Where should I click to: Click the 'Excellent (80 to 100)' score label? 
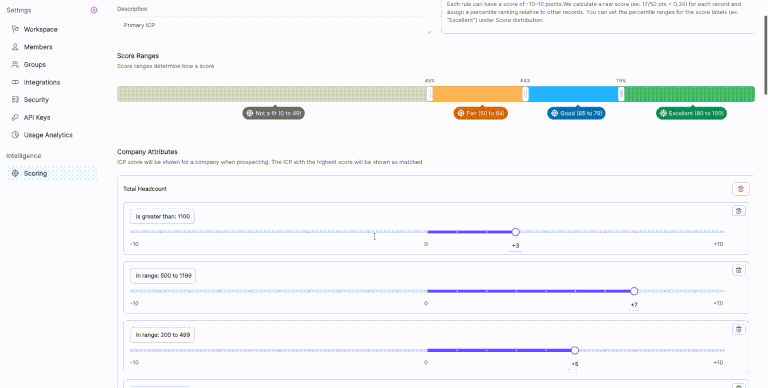691,113
